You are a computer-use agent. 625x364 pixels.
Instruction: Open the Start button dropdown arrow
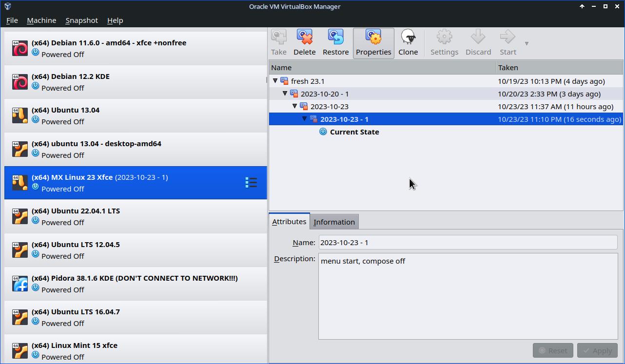[x=527, y=43]
